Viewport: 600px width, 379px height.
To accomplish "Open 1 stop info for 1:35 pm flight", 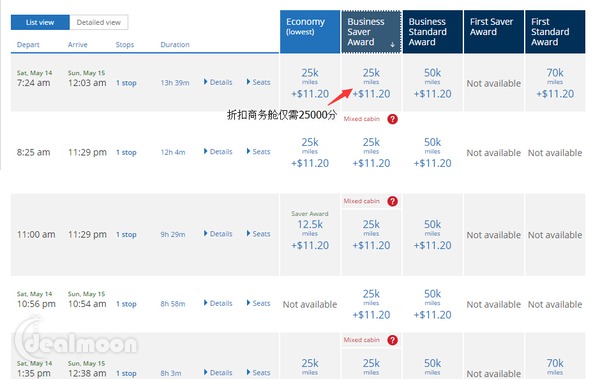I will (x=126, y=373).
